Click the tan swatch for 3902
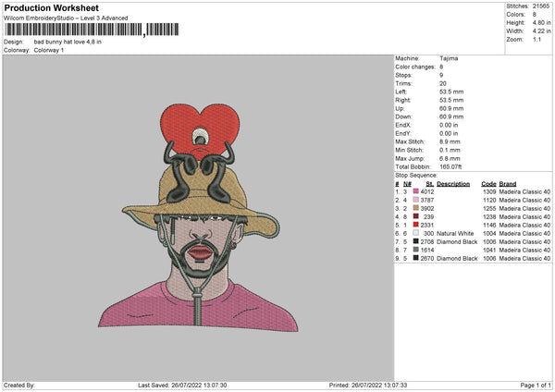The height and width of the screenshot is (392, 555). pos(415,208)
